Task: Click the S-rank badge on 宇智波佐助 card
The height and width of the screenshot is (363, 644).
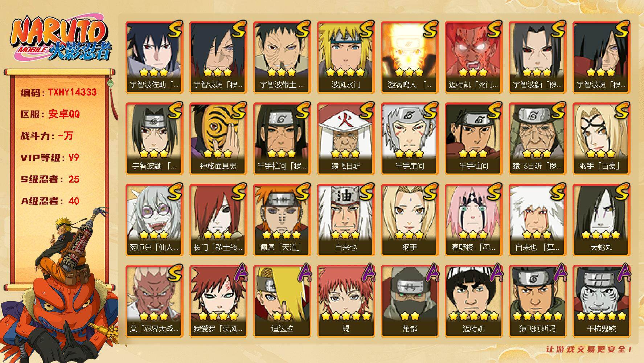Action: (x=175, y=29)
